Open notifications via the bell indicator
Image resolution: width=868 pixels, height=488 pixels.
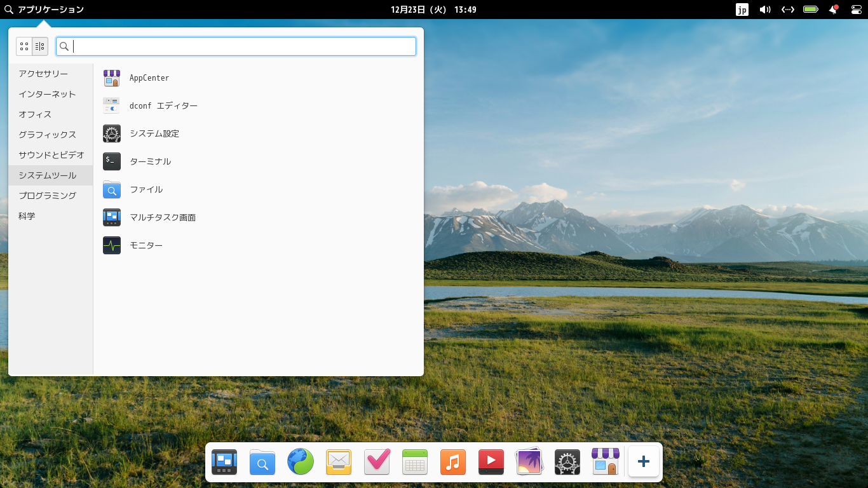click(833, 10)
